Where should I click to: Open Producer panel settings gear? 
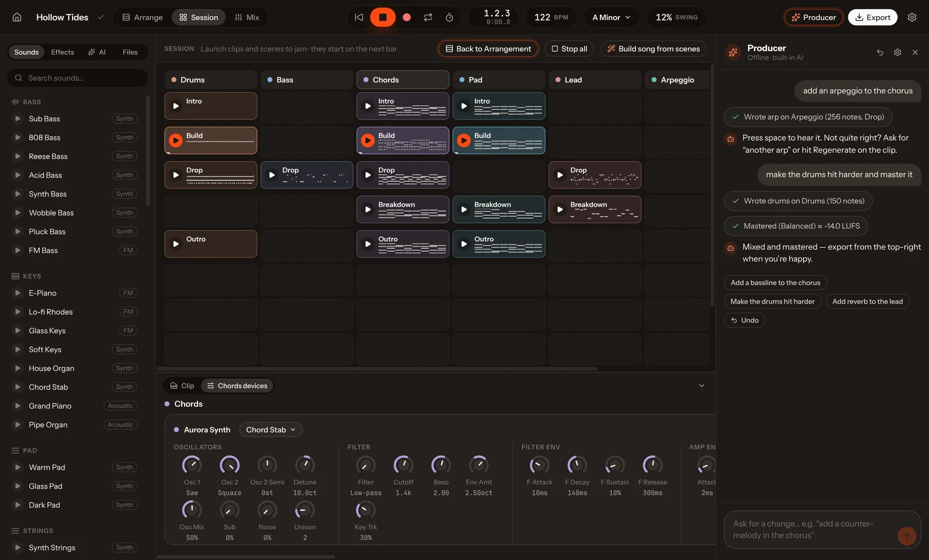coord(898,52)
